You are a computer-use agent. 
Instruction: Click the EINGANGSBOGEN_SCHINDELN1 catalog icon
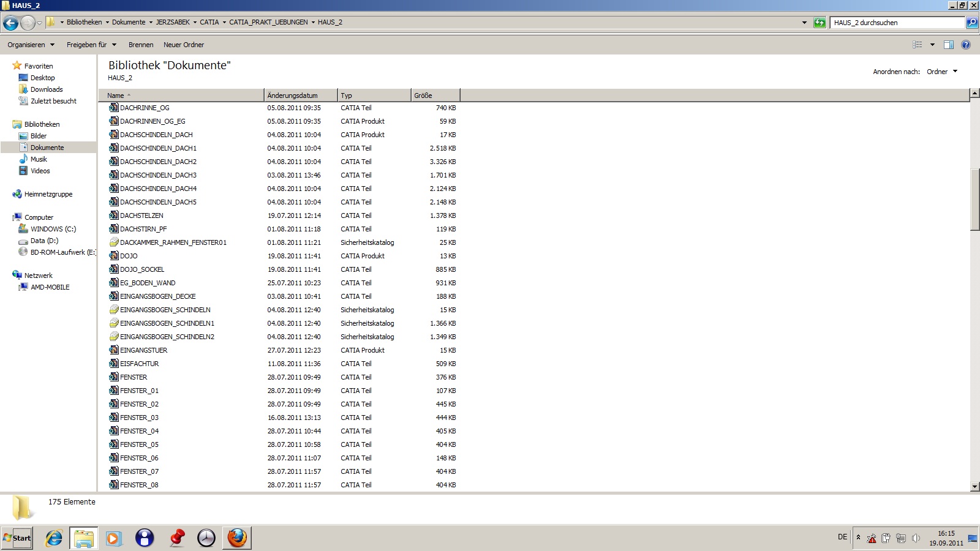pos(113,323)
